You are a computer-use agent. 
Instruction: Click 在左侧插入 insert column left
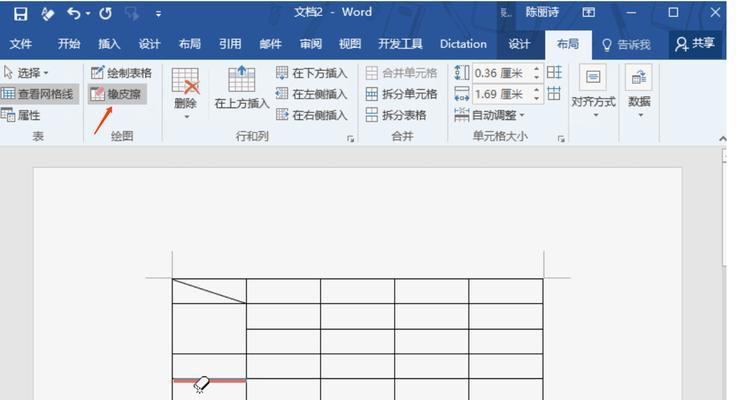(312, 94)
